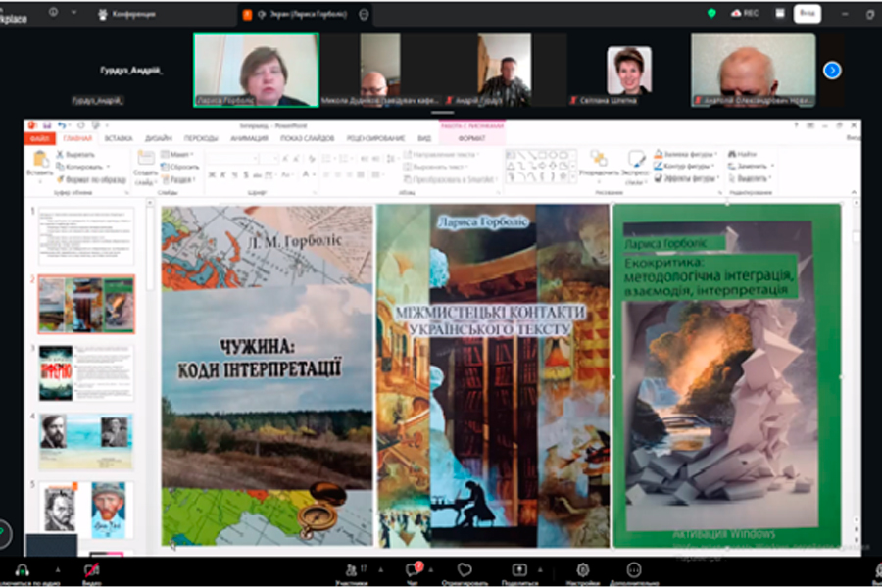Open the Participants panel icon
This screenshot has height=588, width=882.
pyautogui.click(x=351, y=570)
